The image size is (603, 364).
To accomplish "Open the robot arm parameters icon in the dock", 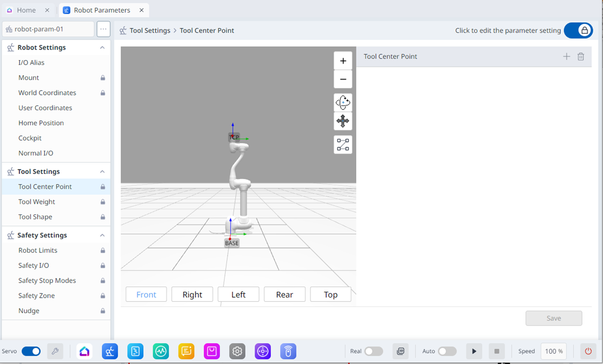I will coord(110,351).
